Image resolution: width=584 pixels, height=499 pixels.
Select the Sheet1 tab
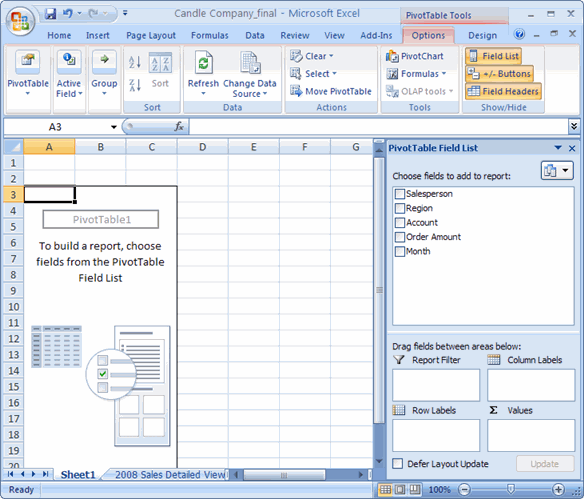pyautogui.click(x=78, y=474)
